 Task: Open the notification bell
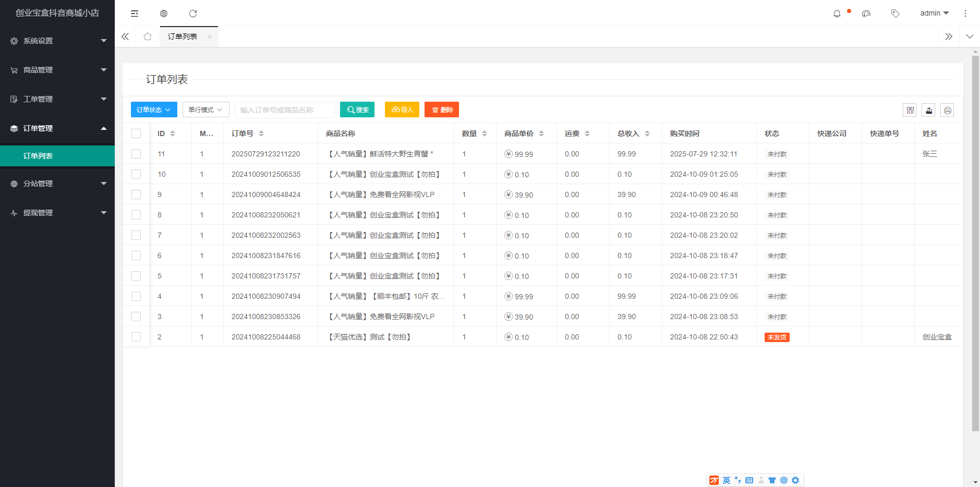[837, 14]
